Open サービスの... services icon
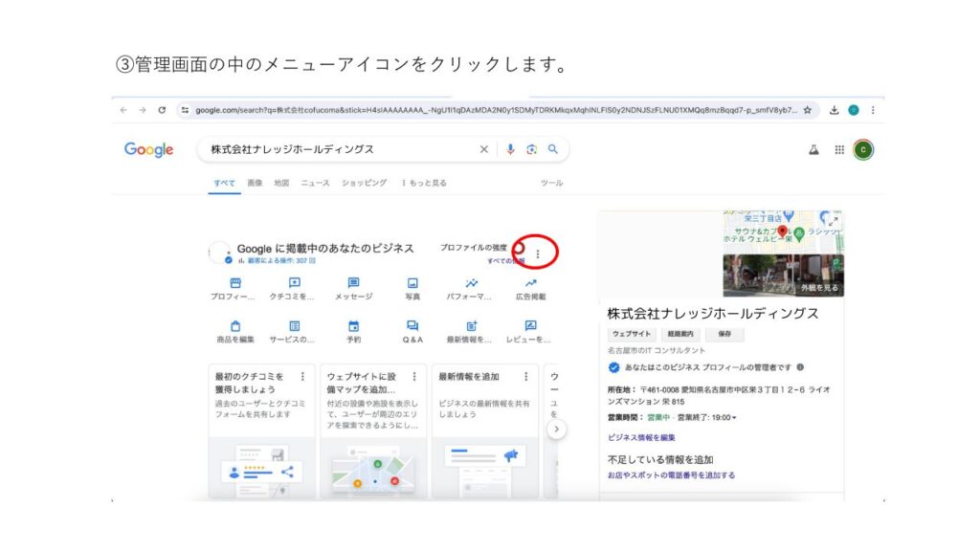The width and height of the screenshot is (980, 551). [x=295, y=326]
